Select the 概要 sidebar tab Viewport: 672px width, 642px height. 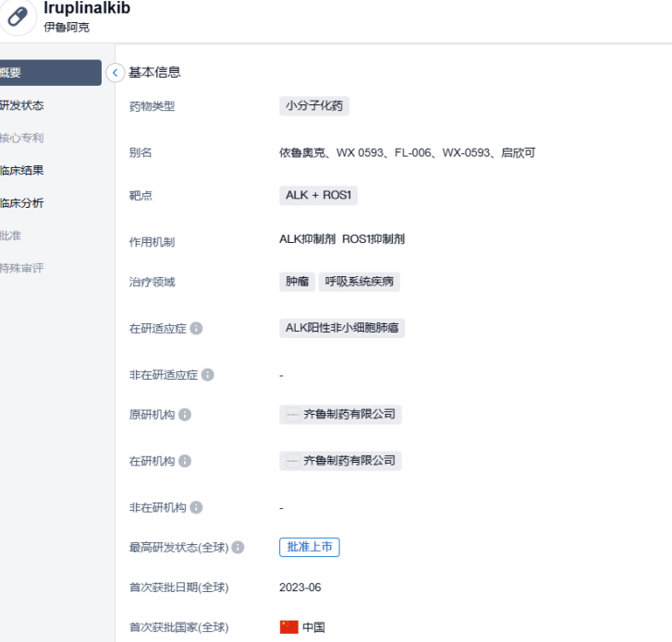(46, 73)
